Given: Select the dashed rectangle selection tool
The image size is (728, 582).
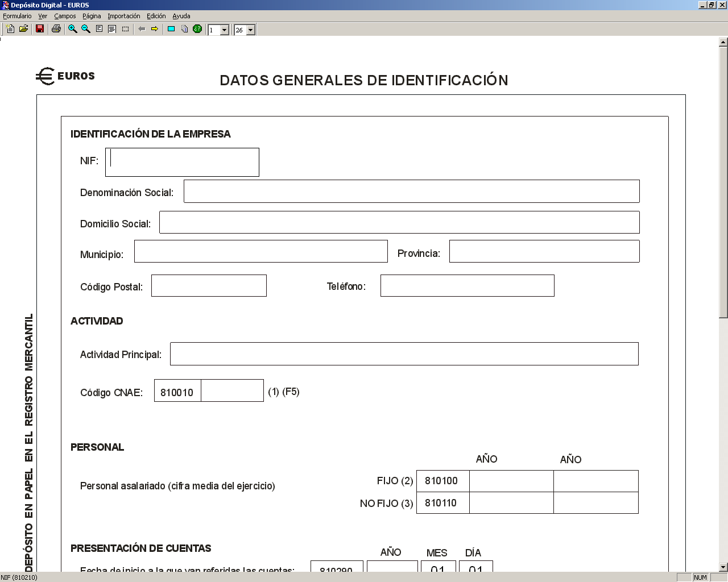Looking at the screenshot, I should [x=126, y=29].
